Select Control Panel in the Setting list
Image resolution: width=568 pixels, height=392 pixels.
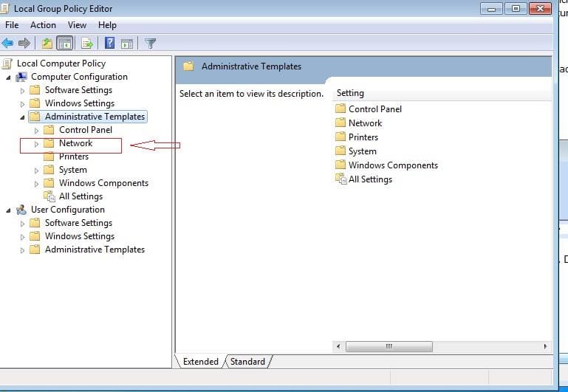(x=375, y=109)
